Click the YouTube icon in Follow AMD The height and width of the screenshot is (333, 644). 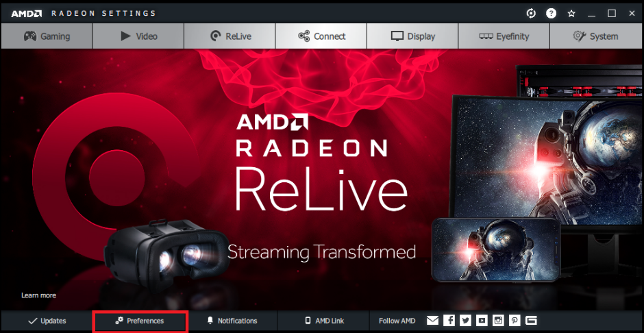pyautogui.click(x=482, y=320)
